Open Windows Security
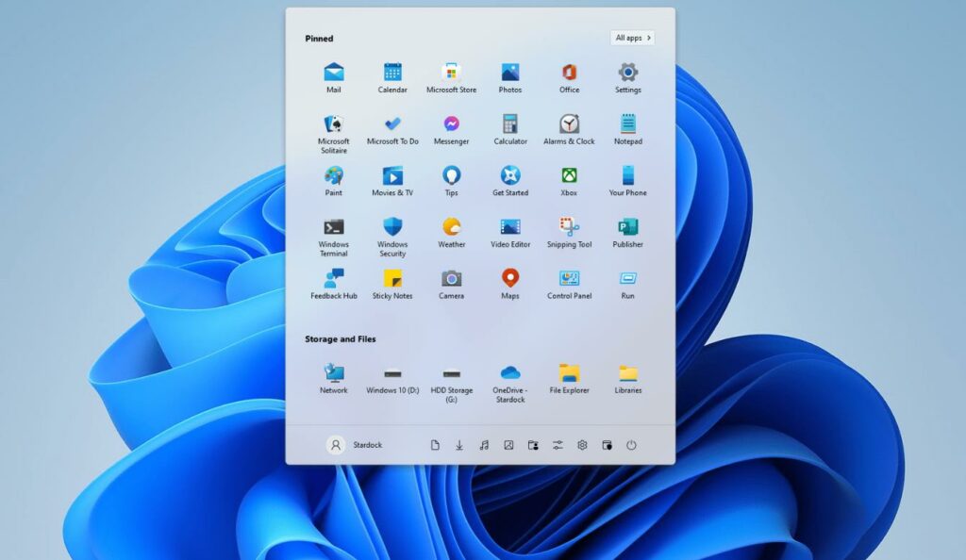The width and height of the screenshot is (966, 560). pos(392,237)
